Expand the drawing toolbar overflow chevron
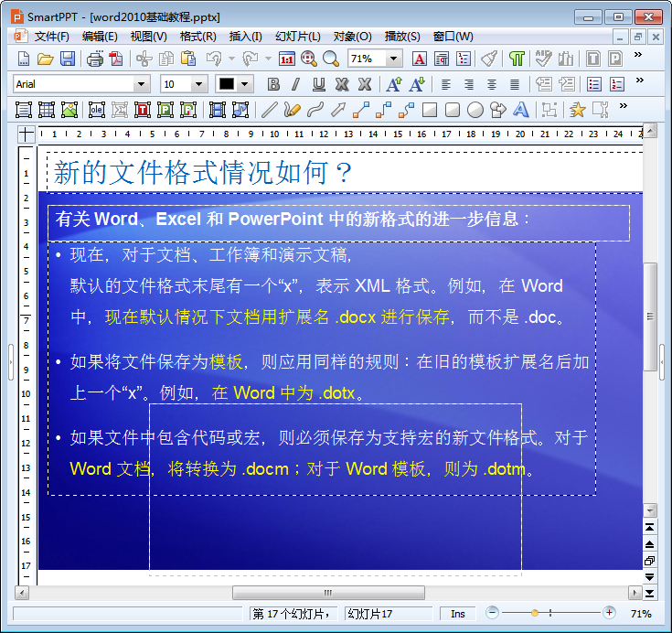The height and width of the screenshot is (633, 672). click(x=624, y=105)
